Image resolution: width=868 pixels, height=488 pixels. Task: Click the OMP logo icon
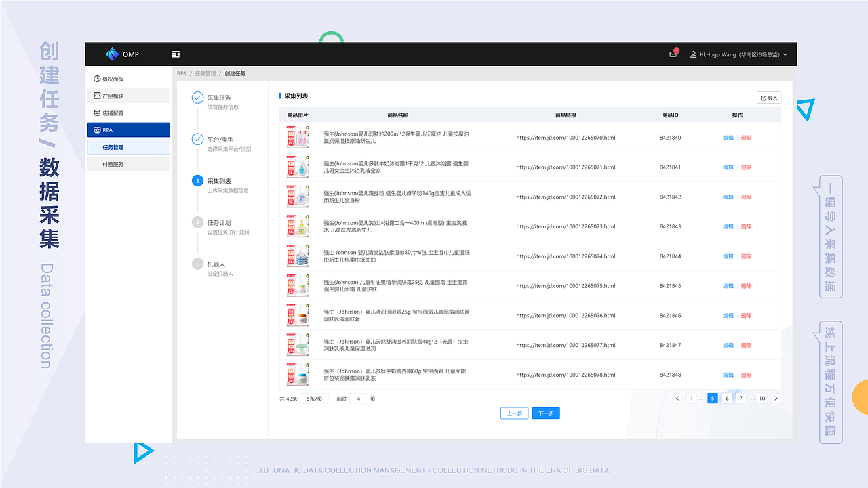[112, 54]
